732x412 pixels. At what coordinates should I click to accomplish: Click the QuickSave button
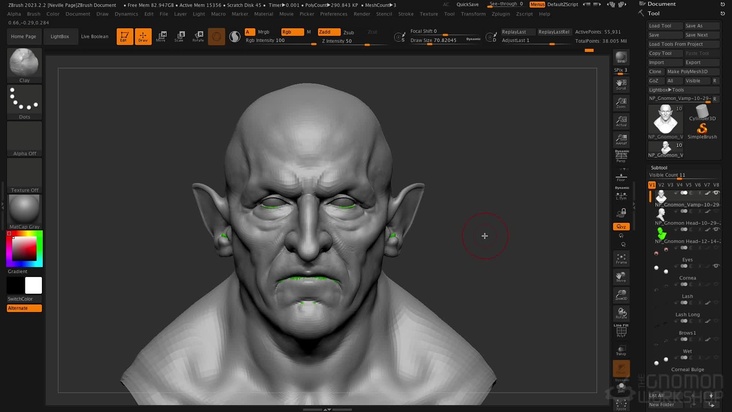(467, 4)
